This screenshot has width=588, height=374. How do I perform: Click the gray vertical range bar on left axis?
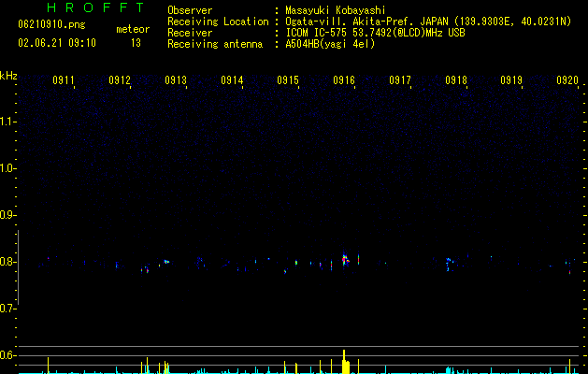tap(18, 267)
